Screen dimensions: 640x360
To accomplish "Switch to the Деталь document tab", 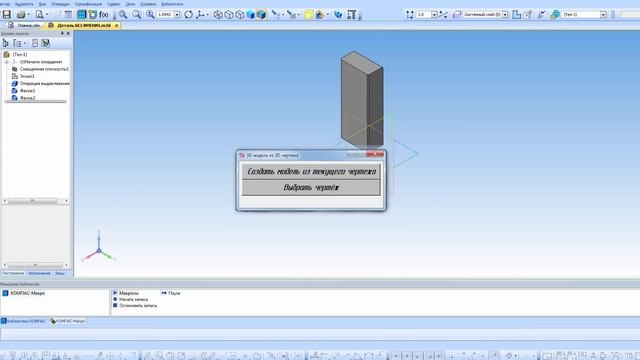I will click(x=84, y=25).
